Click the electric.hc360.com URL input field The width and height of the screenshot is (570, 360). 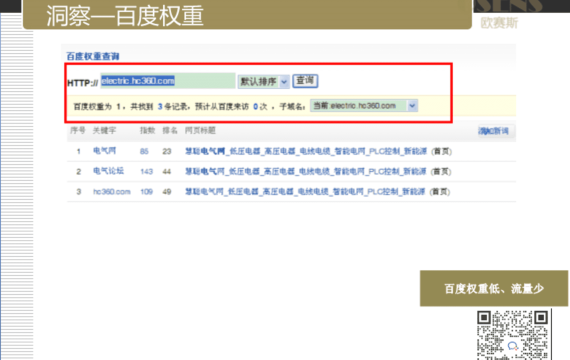[x=168, y=81]
